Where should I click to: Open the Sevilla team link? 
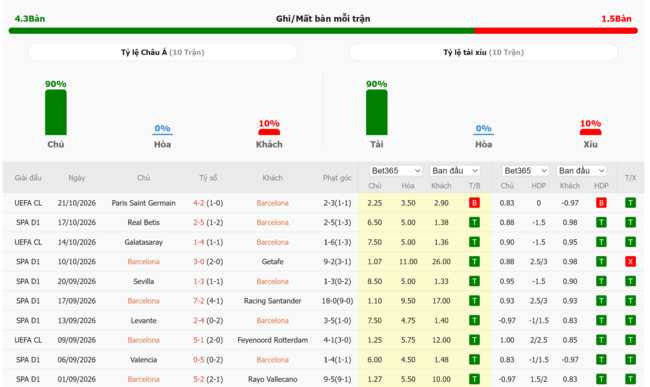coord(143,281)
